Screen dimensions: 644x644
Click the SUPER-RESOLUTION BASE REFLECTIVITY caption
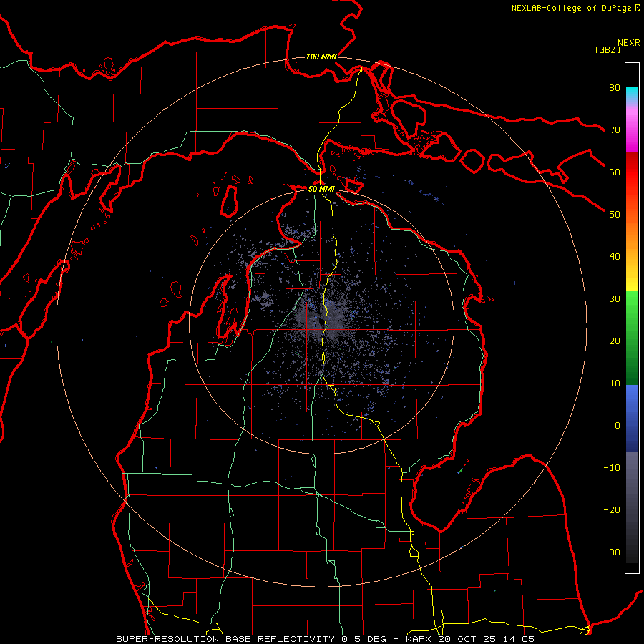tap(225, 639)
